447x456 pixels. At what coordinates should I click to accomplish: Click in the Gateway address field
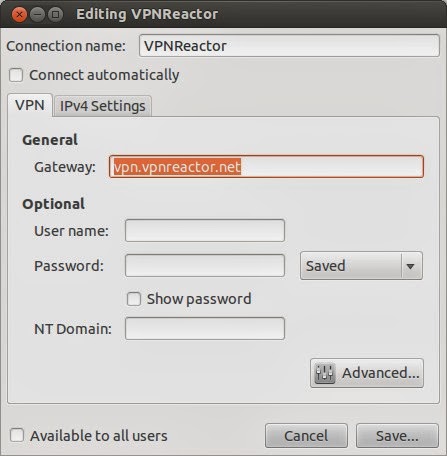click(x=266, y=167)
